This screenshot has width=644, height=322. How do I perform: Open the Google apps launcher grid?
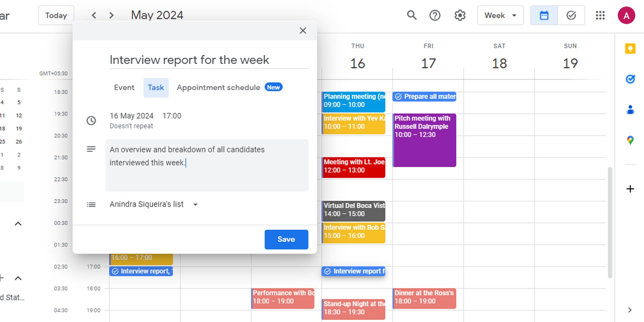(600, 15)
